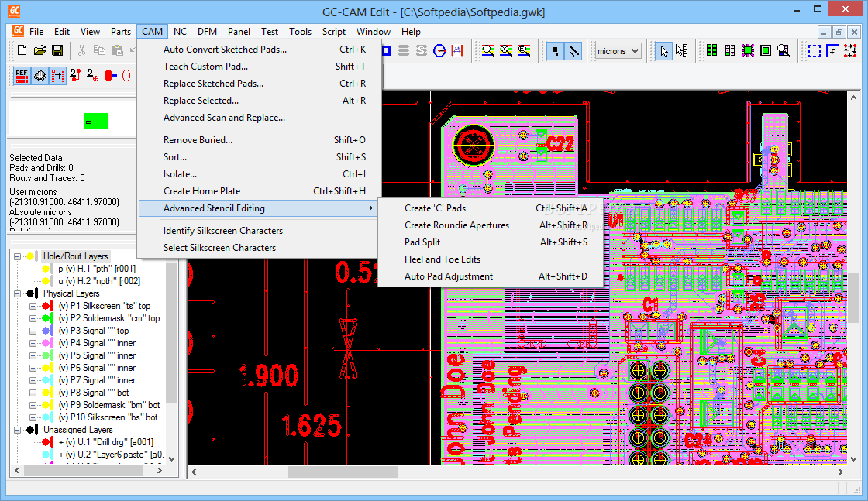This screenshot has height=501, width=868.
Task: Toggle the diagonal line trace mode
Action: click(574, 51)
